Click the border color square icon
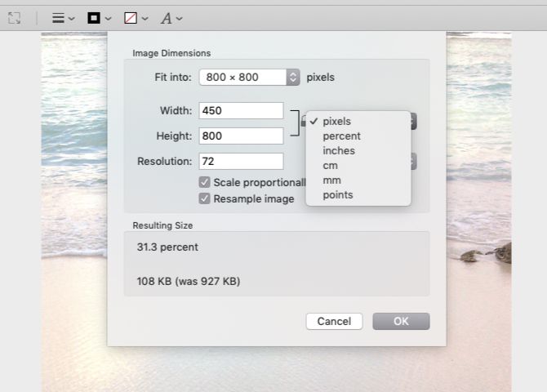 (x=94, y=18)
